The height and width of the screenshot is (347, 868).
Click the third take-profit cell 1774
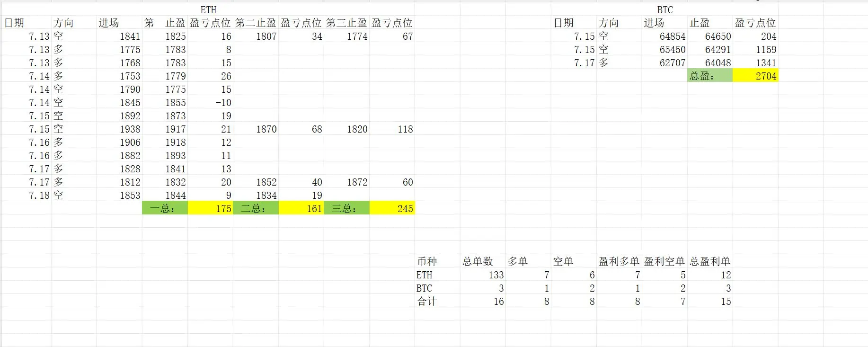(x=346, y=36)
